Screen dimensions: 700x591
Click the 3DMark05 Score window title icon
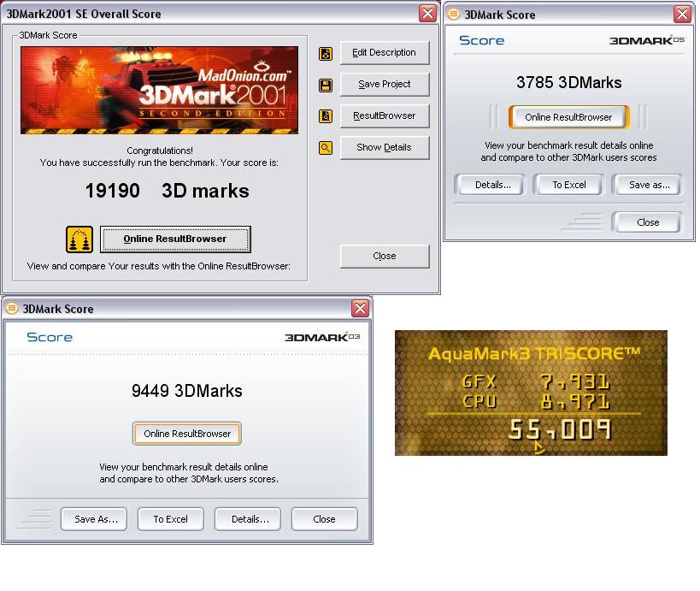(x=454, y=15)
